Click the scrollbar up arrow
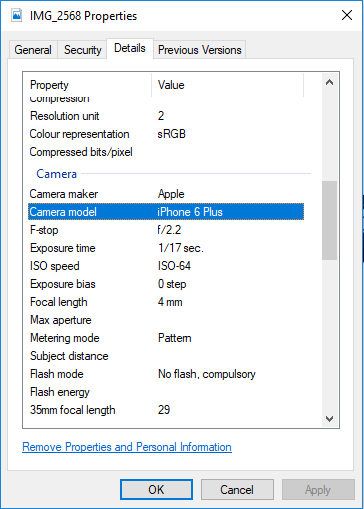 (329, 82)
